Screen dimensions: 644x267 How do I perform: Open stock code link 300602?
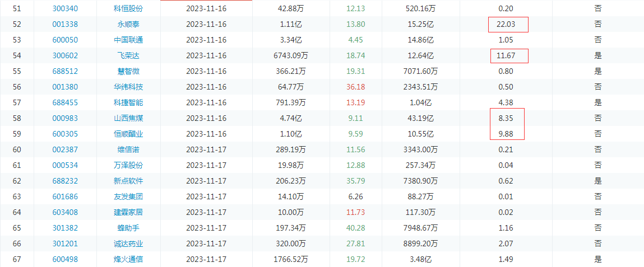coord(65,55)
